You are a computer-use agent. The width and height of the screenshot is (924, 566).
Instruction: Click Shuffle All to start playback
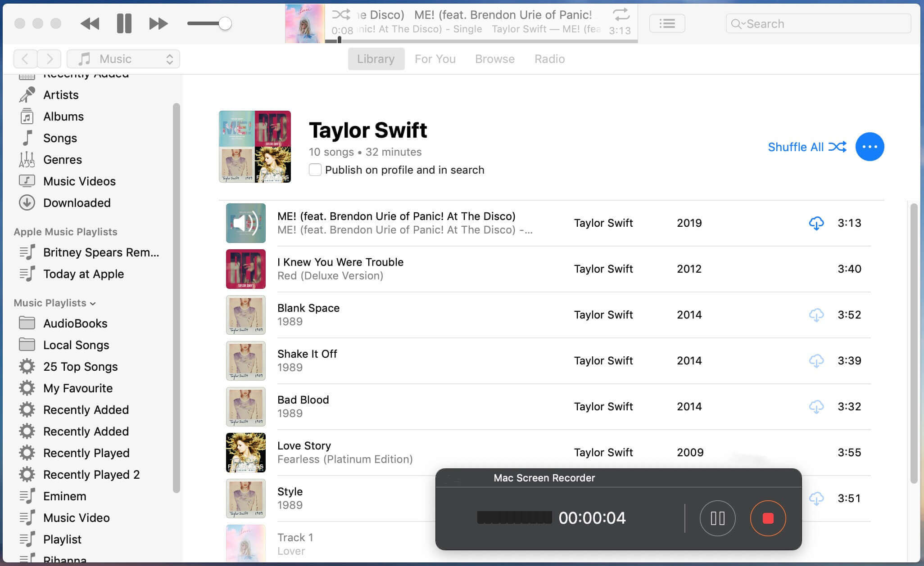pos(807,146)
